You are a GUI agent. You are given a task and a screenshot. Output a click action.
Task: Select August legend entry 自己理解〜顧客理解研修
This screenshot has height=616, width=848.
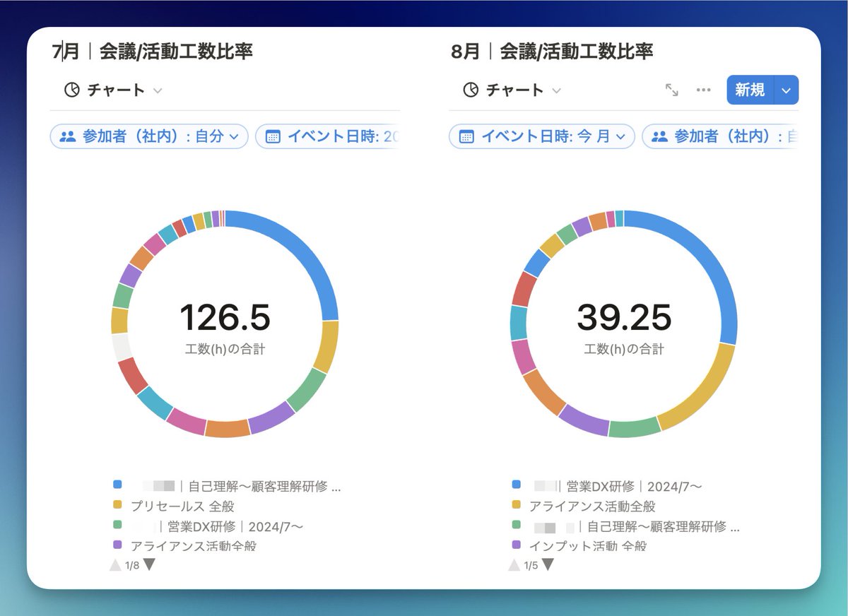point(636,526)
